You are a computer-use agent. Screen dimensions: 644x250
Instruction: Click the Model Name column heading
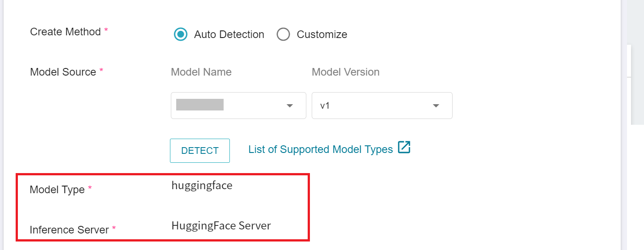pos(201,72)
